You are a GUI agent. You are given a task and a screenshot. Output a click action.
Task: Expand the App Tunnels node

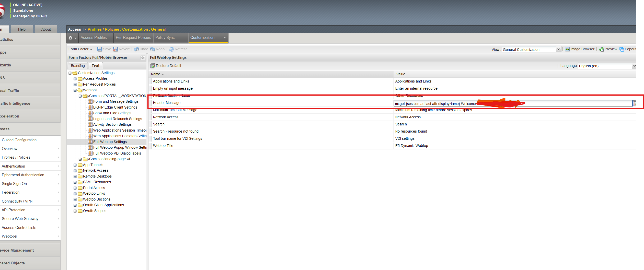tap(75, 165)
